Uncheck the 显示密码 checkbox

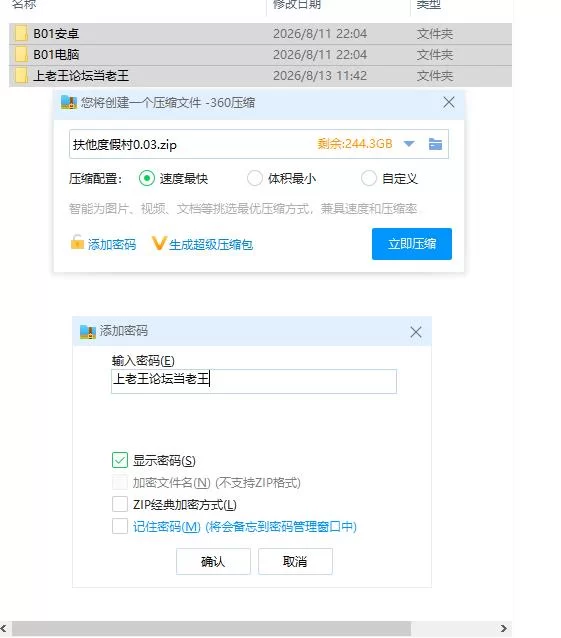(x=120, y=460)
